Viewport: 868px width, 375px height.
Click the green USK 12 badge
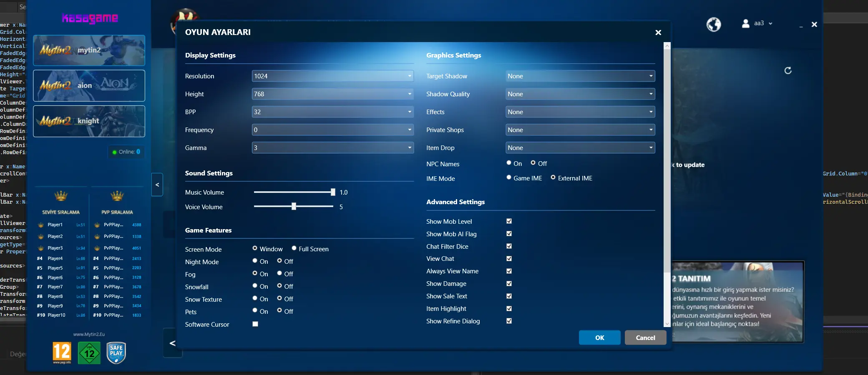pyautogui.click(x=89, y=353)
